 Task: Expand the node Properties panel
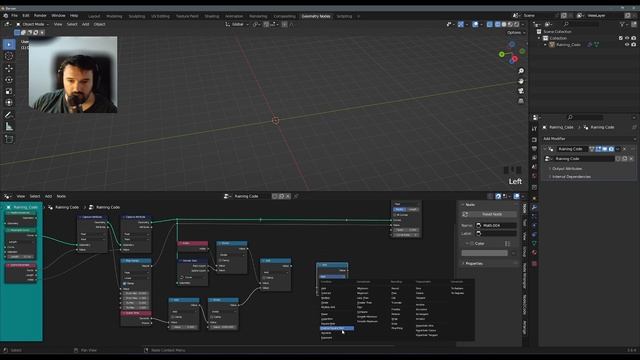(473, 264)
